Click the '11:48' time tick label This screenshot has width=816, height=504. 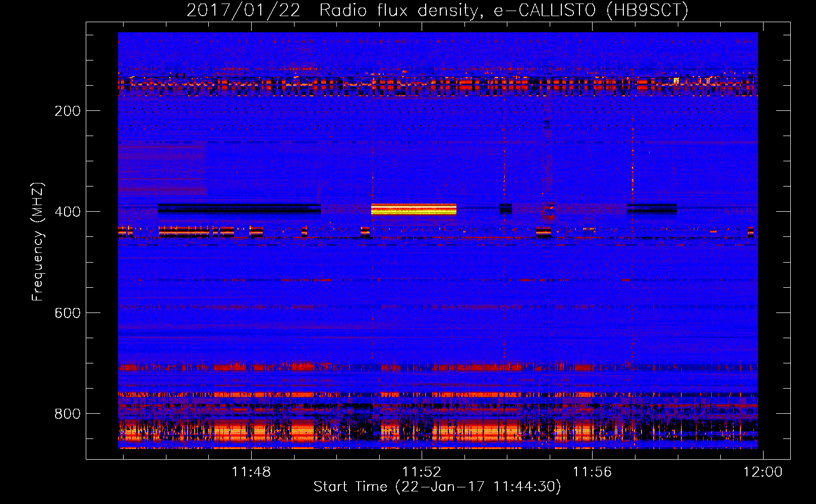click(x=251, y=472)
